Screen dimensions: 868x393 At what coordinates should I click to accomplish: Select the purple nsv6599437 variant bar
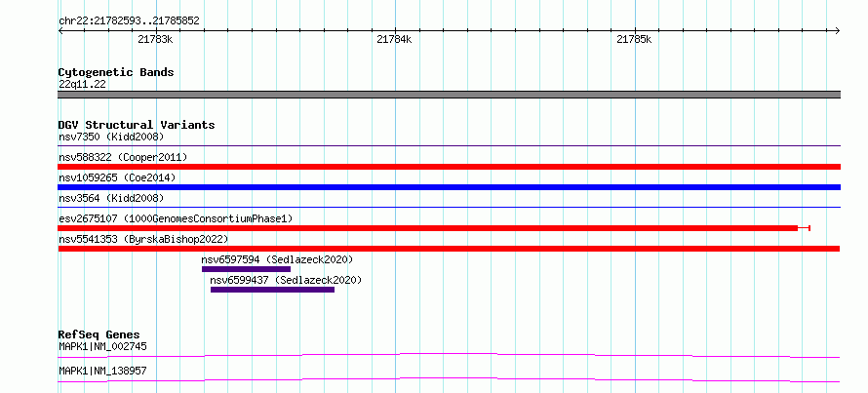pyautogui.click(x=272, y=290)
